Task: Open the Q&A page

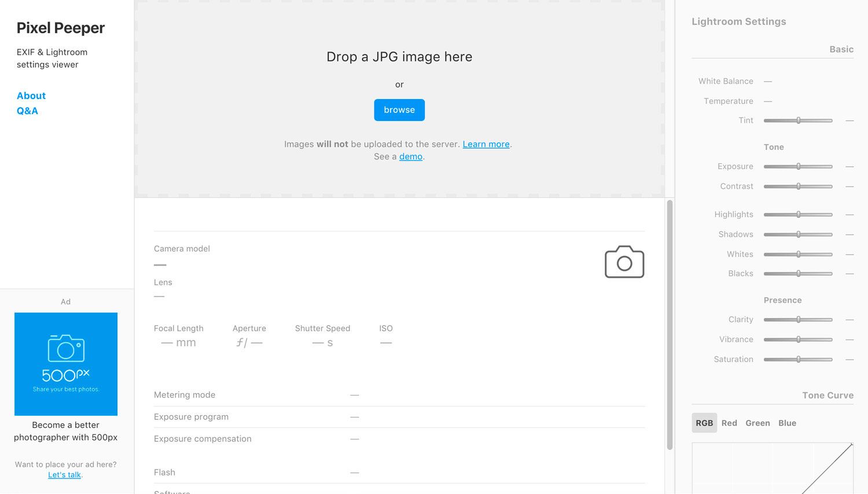Action: (27, 111)
